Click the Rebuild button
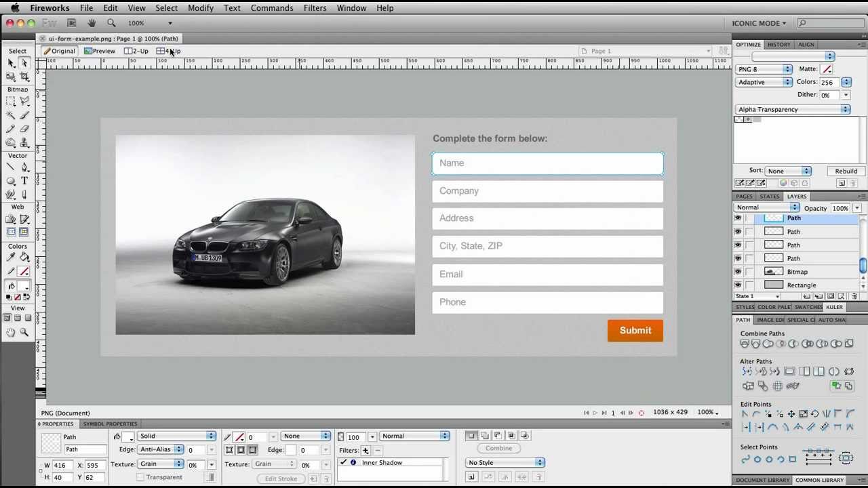868x488 pixels. tap(846, 171)
